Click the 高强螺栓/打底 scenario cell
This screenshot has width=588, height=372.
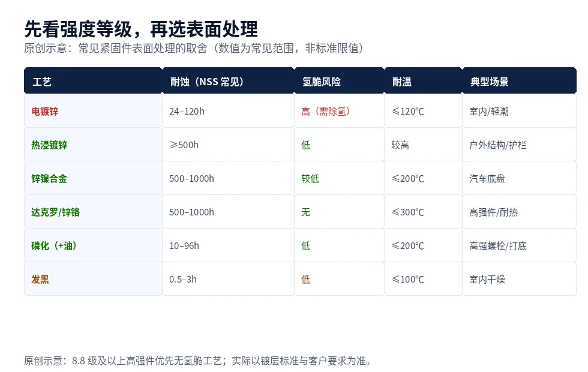click(520, 245)
